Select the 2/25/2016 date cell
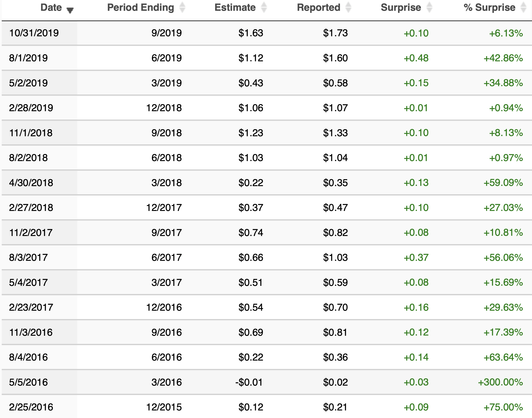The height and width of the screenshot is (418, 532). tap(31, 407)
